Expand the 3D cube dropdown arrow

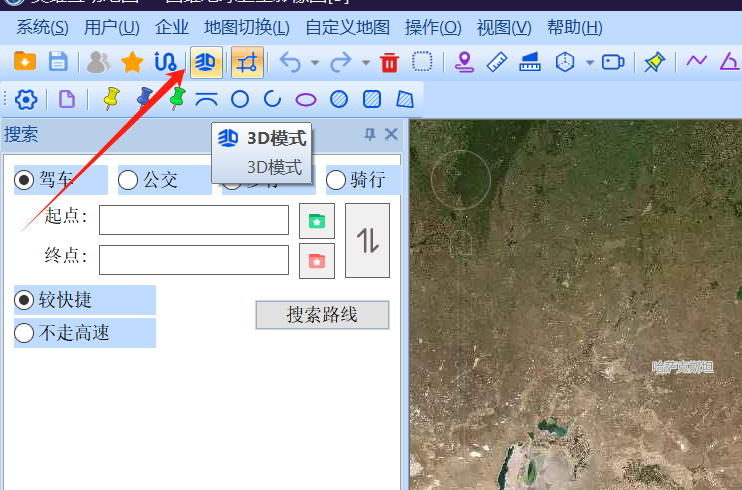click(x=590, y=62)
